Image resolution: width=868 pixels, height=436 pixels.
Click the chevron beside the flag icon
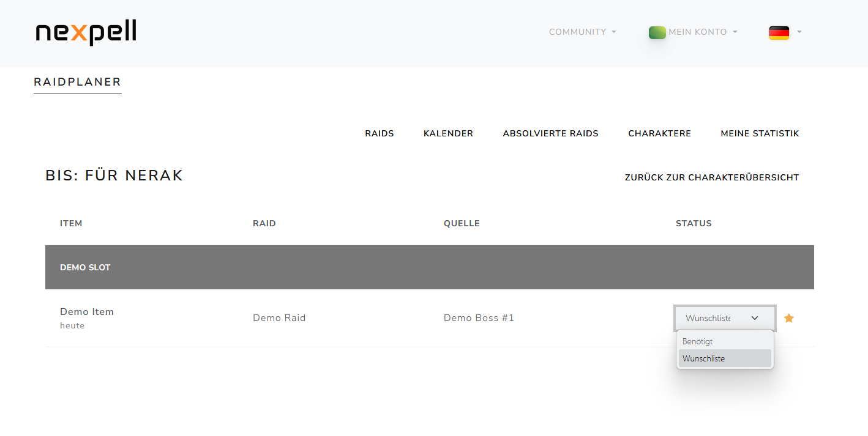798,33
